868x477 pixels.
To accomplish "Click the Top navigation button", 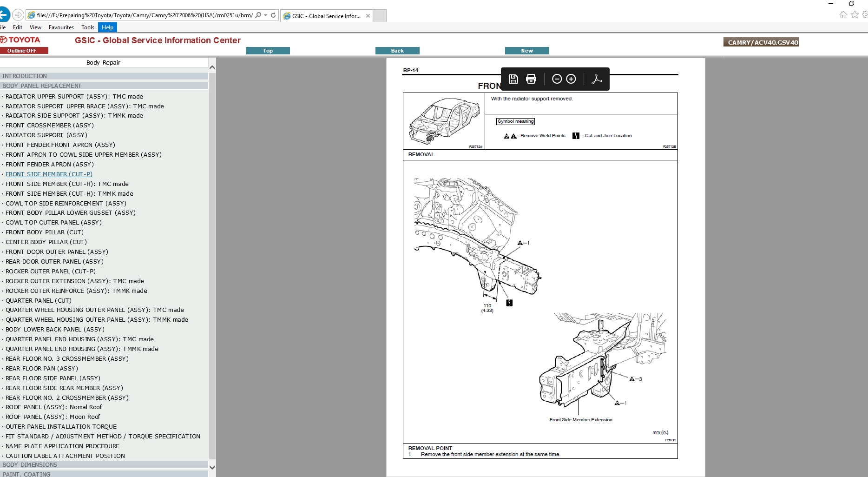I will click(268, 51).
